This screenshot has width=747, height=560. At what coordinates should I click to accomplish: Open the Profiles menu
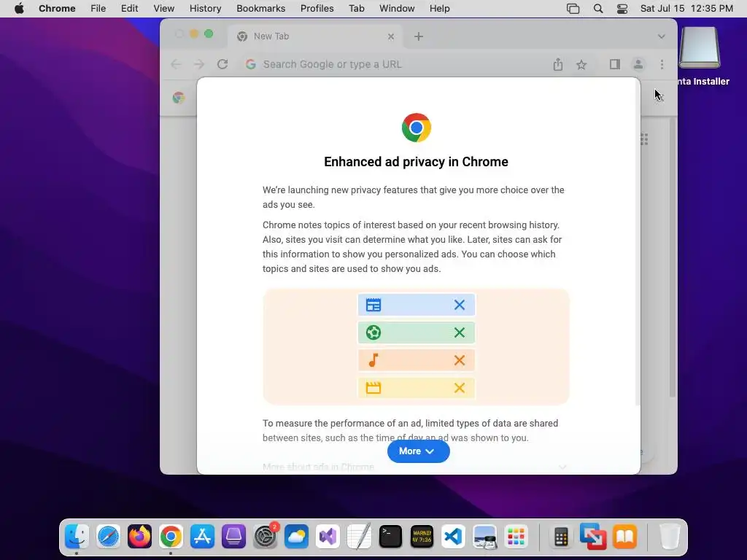click(x=317, y=9)
